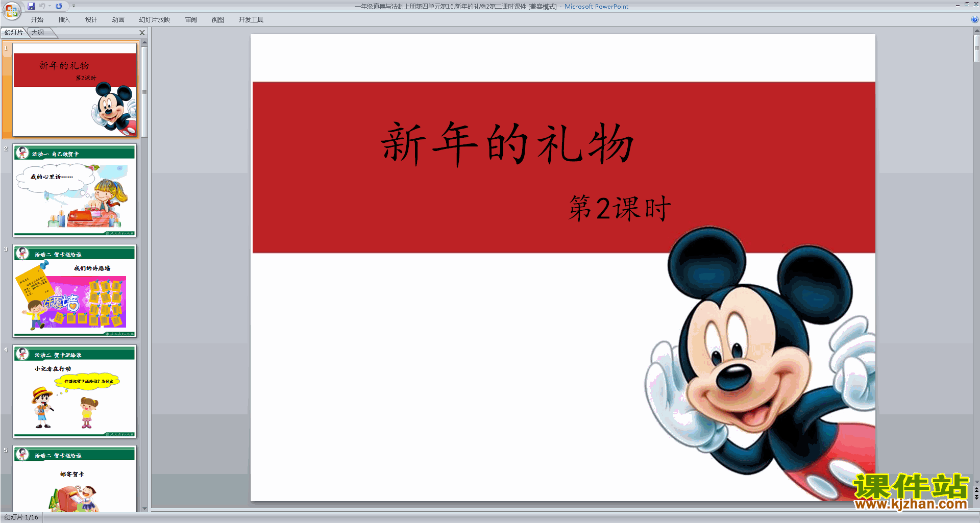980x523 pixels.
Task: Close the PowerPoint window
Action: 976,4
